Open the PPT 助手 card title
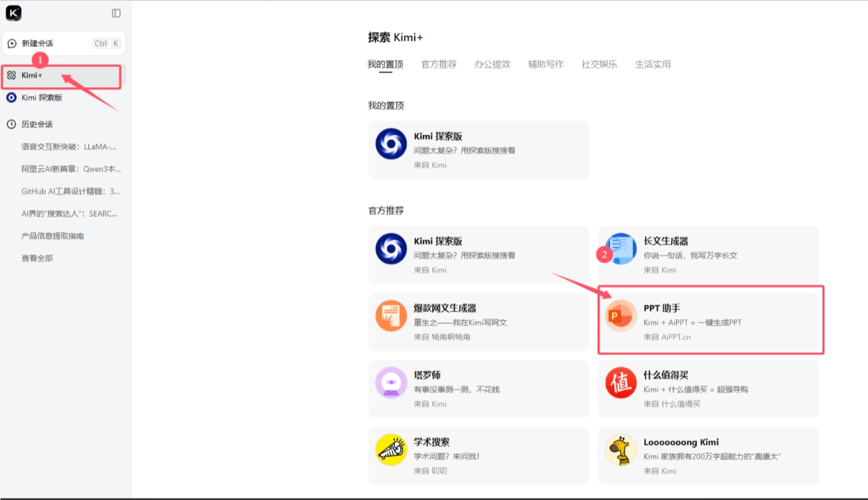Viewport: 868px width, 500px height. pyautogui.click(x=662, y=308)
